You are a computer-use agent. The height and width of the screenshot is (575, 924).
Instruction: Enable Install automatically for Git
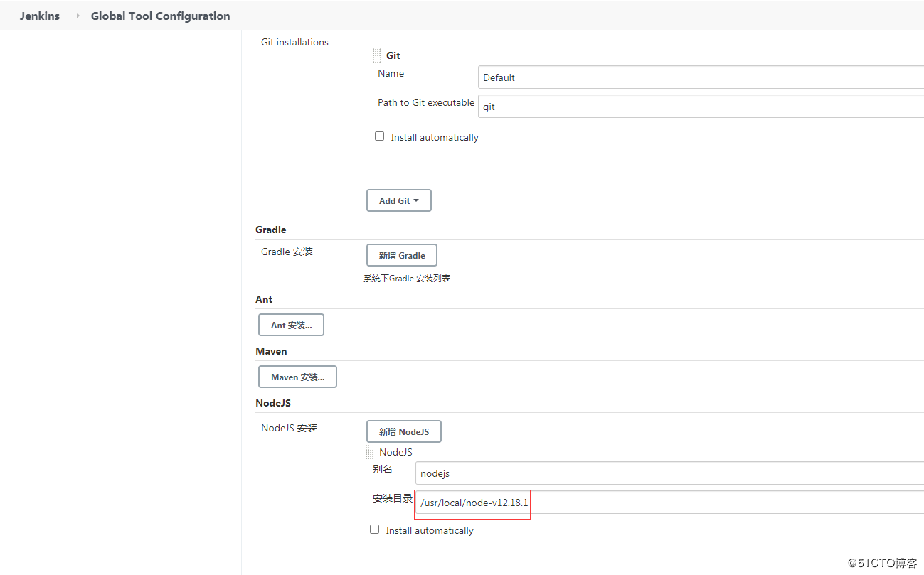[x=380, y=136]
